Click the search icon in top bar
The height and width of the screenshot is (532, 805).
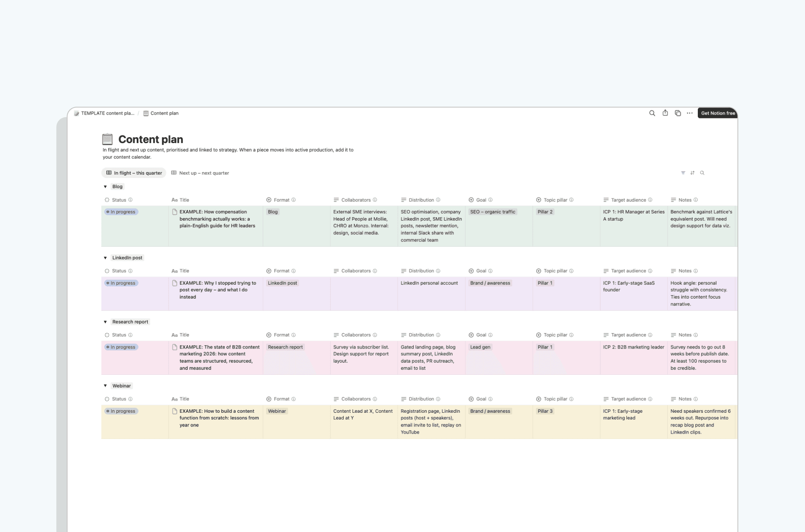pos(652,113)
